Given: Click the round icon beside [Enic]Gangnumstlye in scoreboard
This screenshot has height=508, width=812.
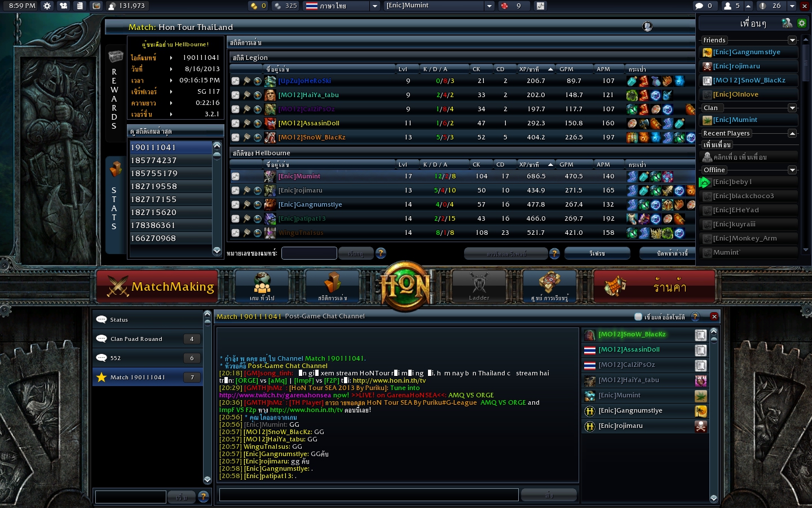Looking at the screenshot, I should point(257,204).
